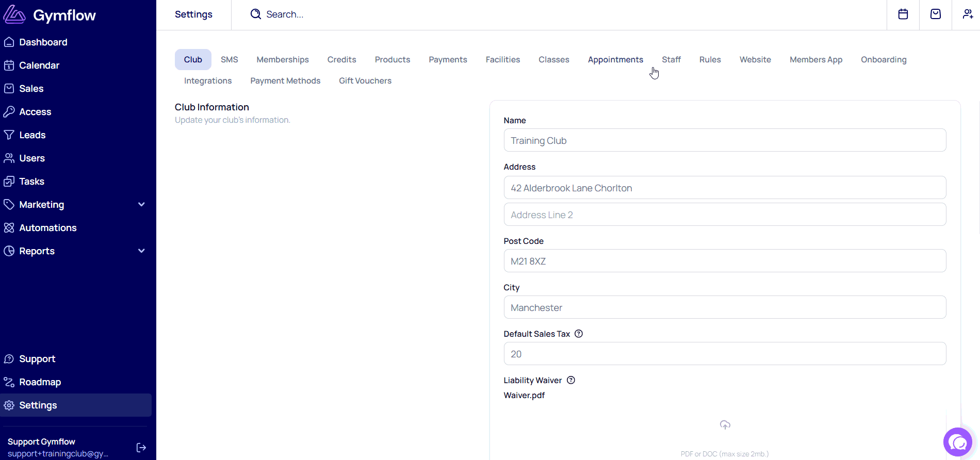Open the Support help icon
This screenshot has width=980, height=460.
(9, 359)
